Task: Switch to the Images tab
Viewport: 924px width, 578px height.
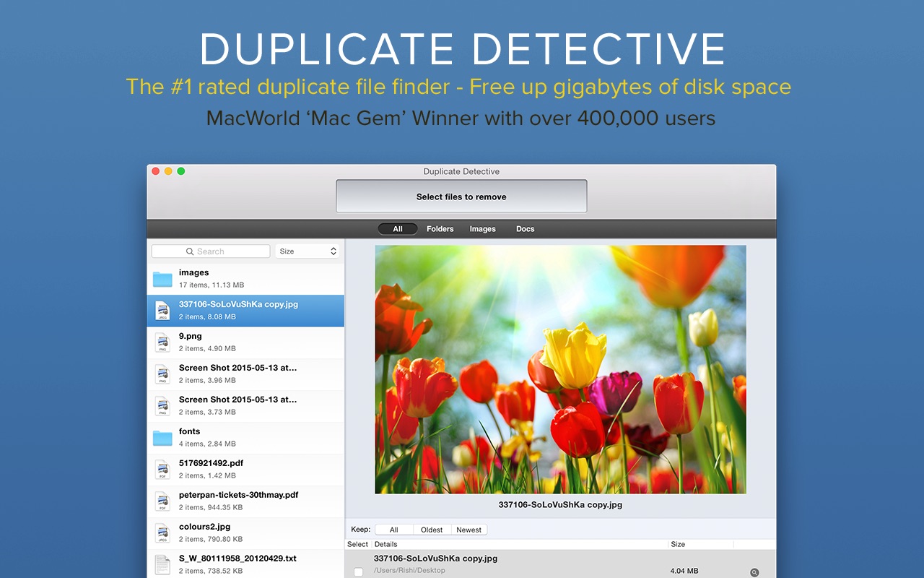Action: click(483, 229)
